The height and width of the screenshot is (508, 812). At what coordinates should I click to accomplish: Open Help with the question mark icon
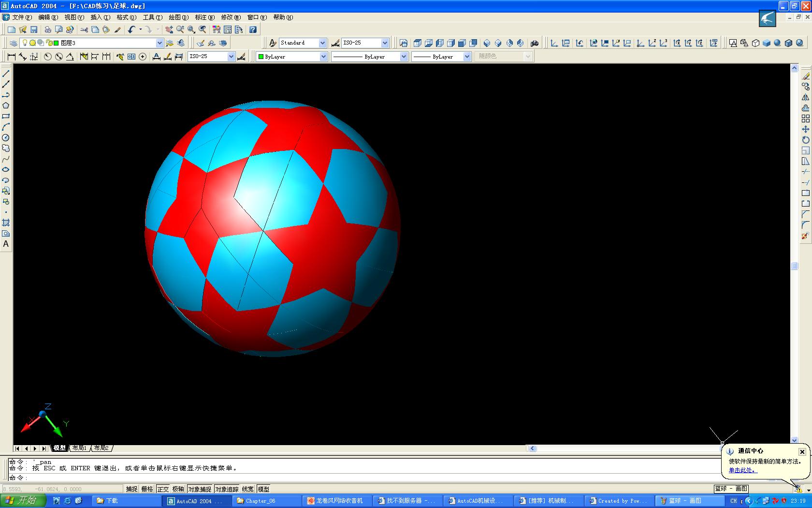[253, 30]
